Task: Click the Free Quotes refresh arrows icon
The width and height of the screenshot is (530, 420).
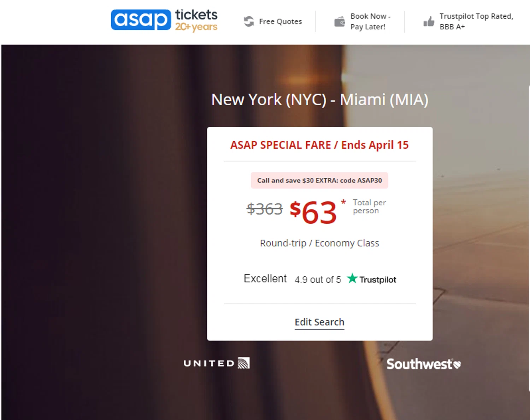Action: (x=249, y=21)
